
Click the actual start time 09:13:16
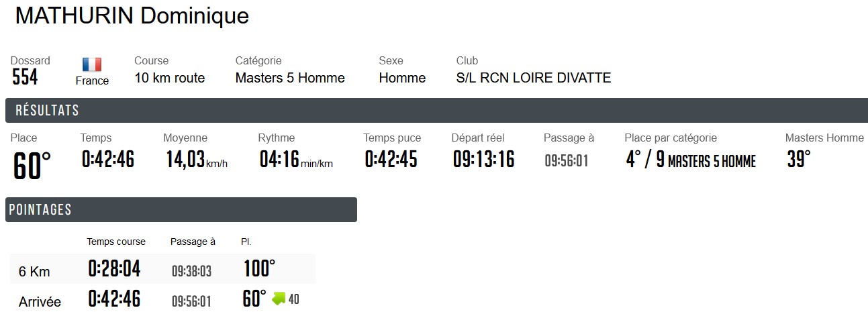pos(483,160)
